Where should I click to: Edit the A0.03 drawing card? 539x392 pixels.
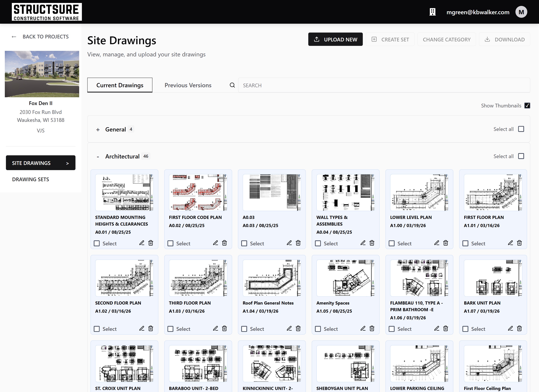tap(289, 243)
